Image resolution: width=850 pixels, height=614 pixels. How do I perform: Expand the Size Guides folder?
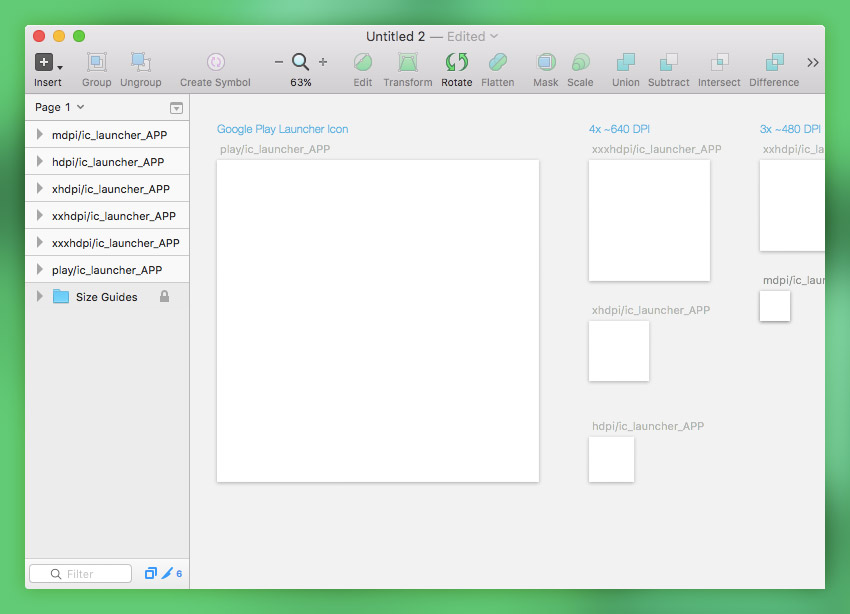tap(39, 297)
